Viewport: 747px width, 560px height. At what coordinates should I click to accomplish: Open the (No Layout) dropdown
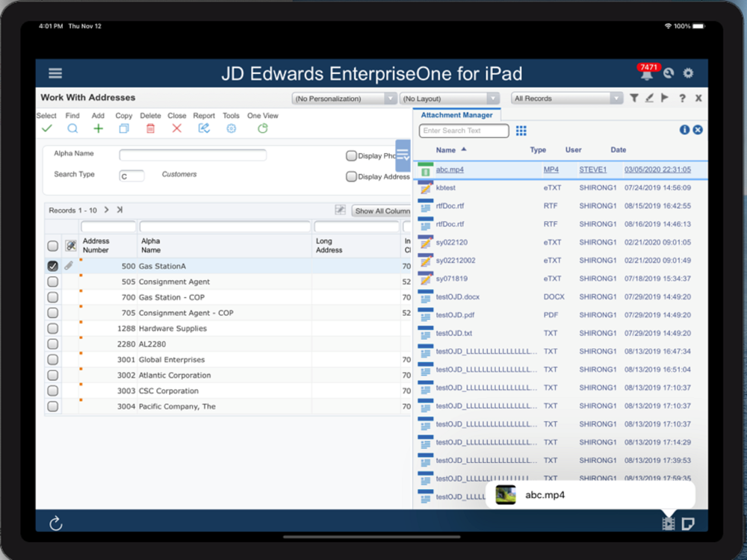pos(450,99)
